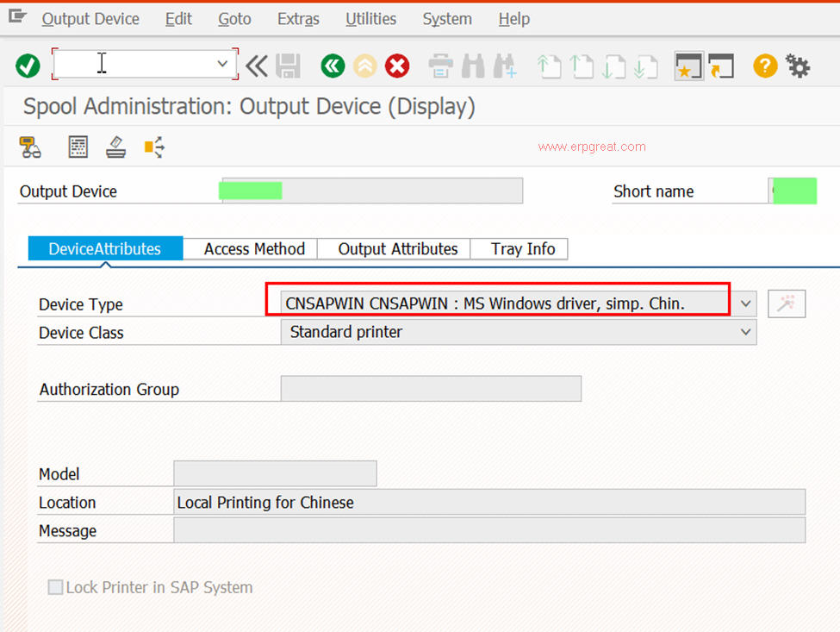Click the red Cancel X icon
The width and height of the screenshot is (840, 632).
[x=397, y=66]
